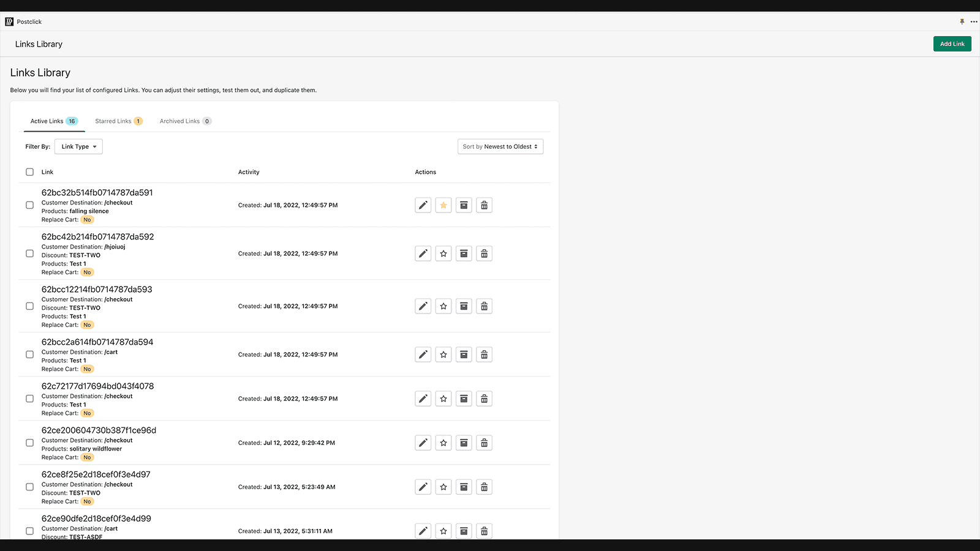Open link title 62bcc12214fb0714787da593
The width and height of the screenshot is (980, 551).
(97, 290)
